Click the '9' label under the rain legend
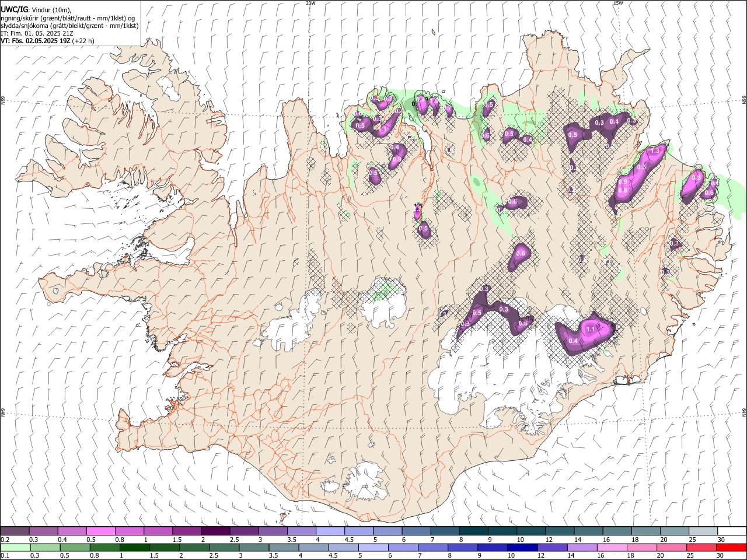This screenshot has height=560, width=747. click(x=480, y=556)
